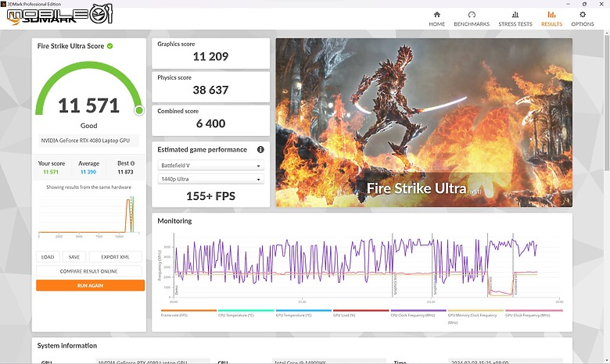The height and width of the screenshot is (364, 610).
Task: Maximize the 3DMark window
Action: pyautogui.click(x=584, y=3)
